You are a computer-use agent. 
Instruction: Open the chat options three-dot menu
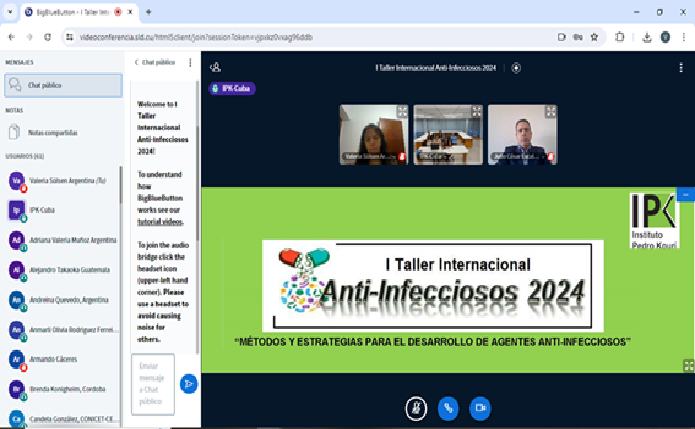tap(190, 62)
